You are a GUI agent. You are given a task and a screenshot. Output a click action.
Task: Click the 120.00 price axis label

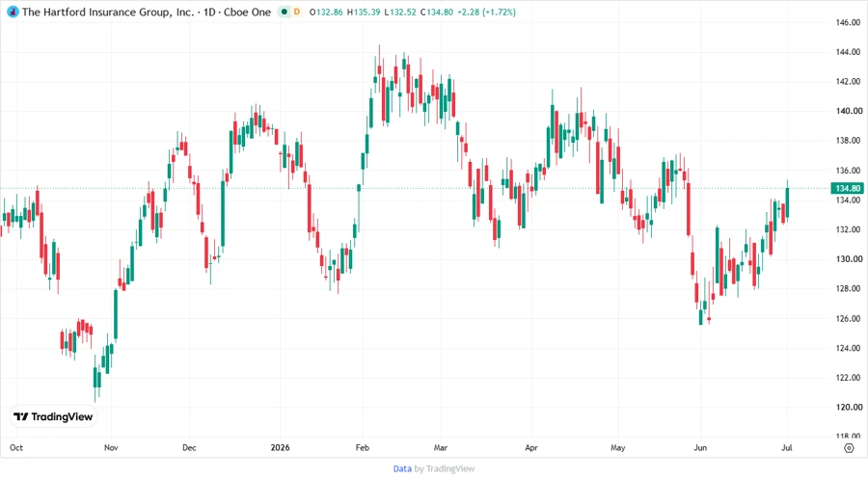[x=849, y=407]
